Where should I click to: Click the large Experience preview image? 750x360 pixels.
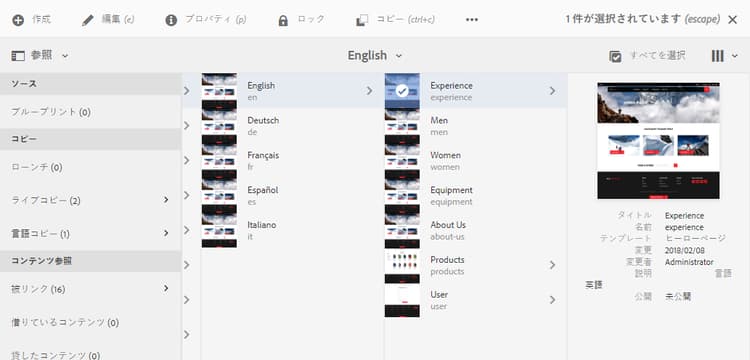pos(658,141)
